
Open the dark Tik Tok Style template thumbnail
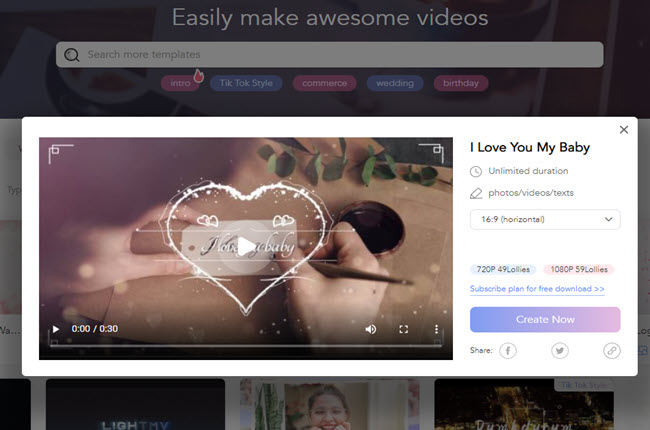[x=524, y=404]
